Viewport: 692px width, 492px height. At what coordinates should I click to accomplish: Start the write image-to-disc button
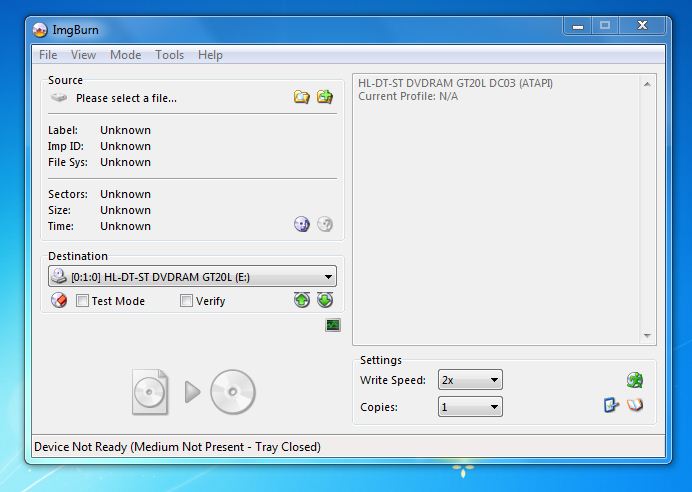[194, 392]
